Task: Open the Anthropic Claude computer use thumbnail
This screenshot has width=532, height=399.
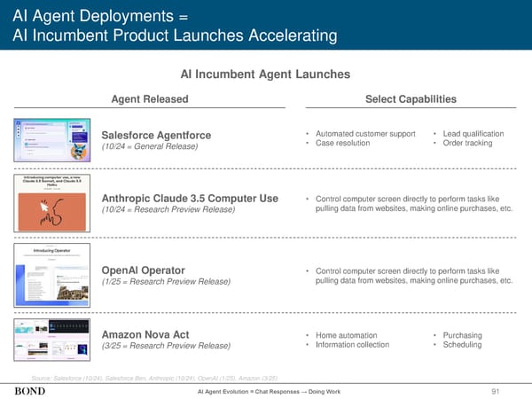Action: 51,202
